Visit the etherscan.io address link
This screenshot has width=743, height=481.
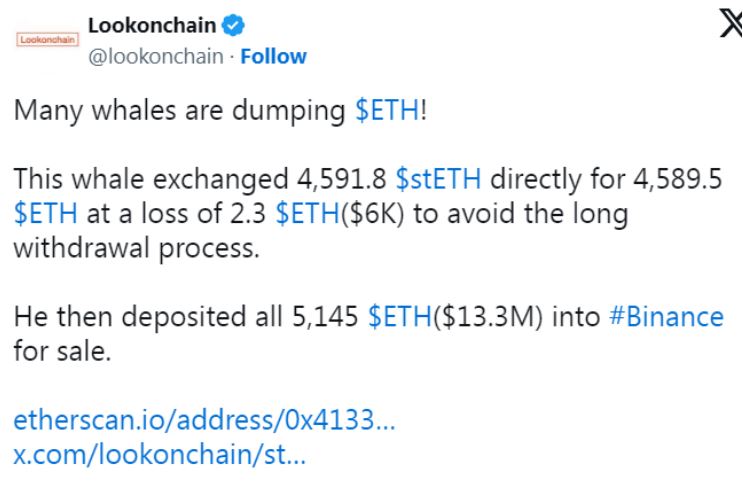coord(204,420)
